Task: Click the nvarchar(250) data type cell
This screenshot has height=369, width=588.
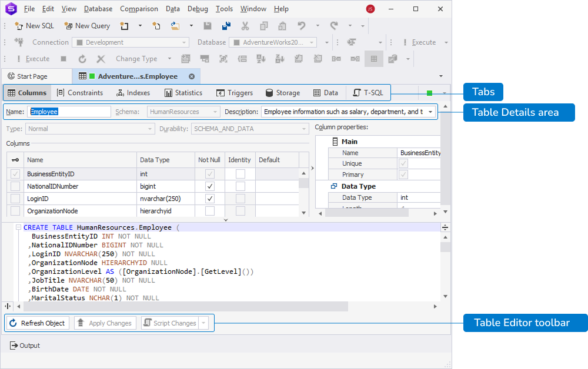Action: pos(166,199)
